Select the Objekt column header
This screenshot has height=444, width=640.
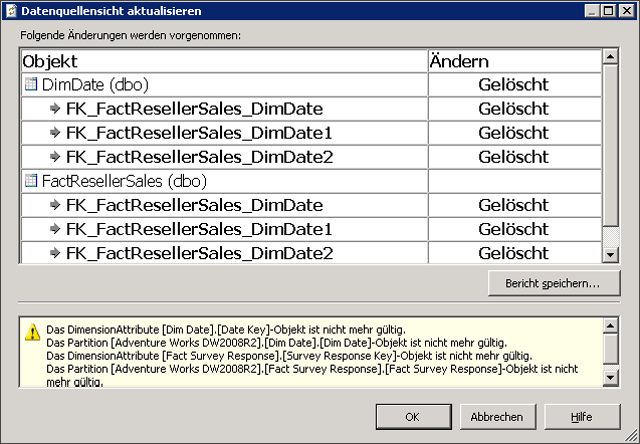point(223,61)
